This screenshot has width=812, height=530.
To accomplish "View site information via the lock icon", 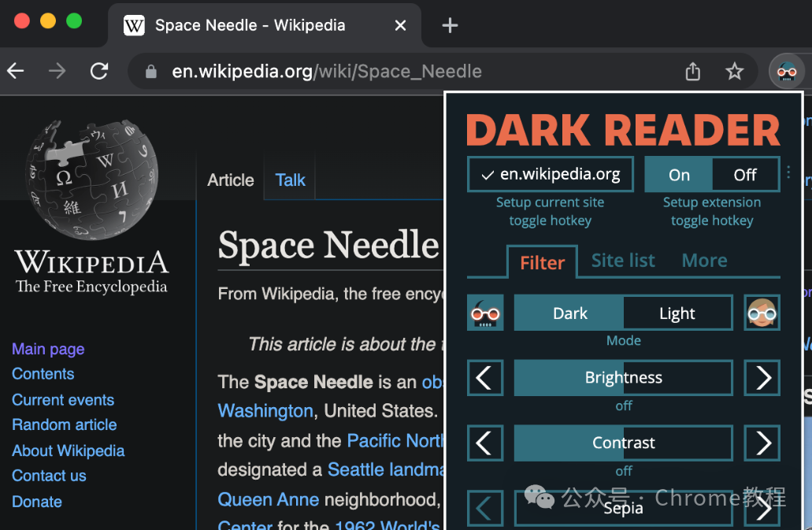I will [150, 72].
